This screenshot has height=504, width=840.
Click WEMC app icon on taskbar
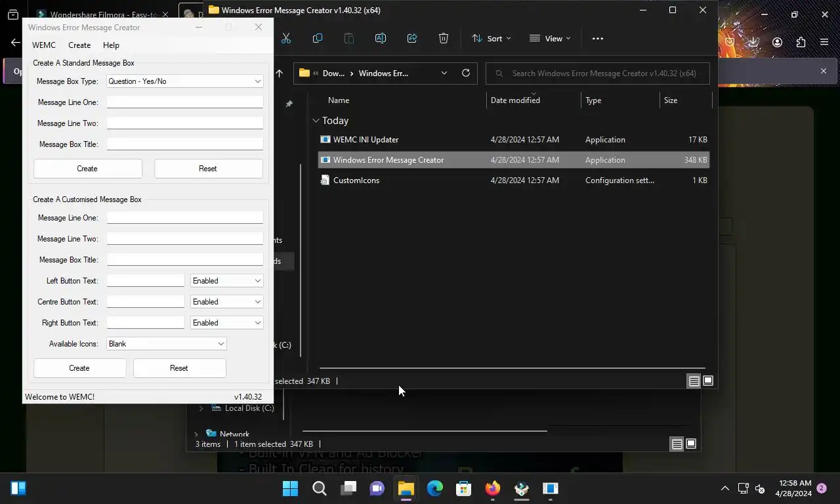[x=551, y=488]
